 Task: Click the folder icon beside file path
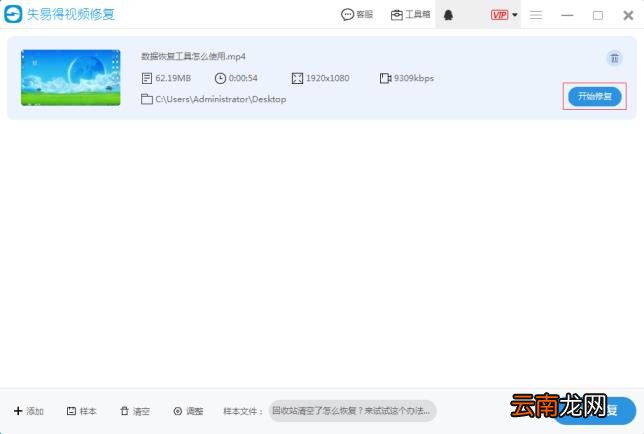pos(147,99)
